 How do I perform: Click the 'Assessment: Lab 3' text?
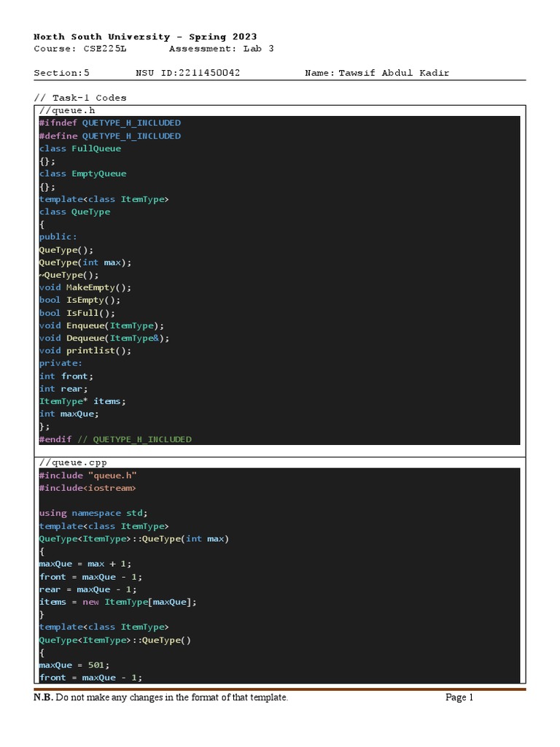[222, 49]
